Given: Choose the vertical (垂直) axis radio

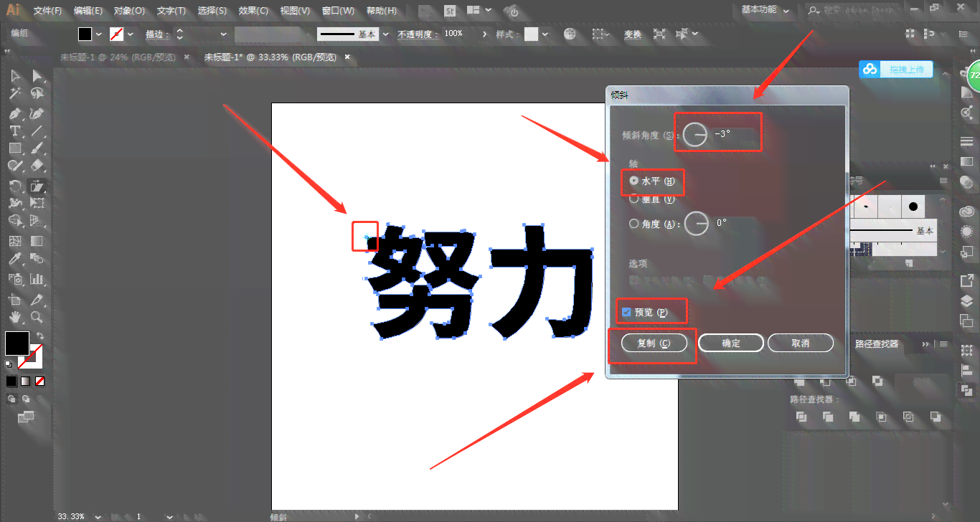Looking at the screenshot, I should pos(634,199).
